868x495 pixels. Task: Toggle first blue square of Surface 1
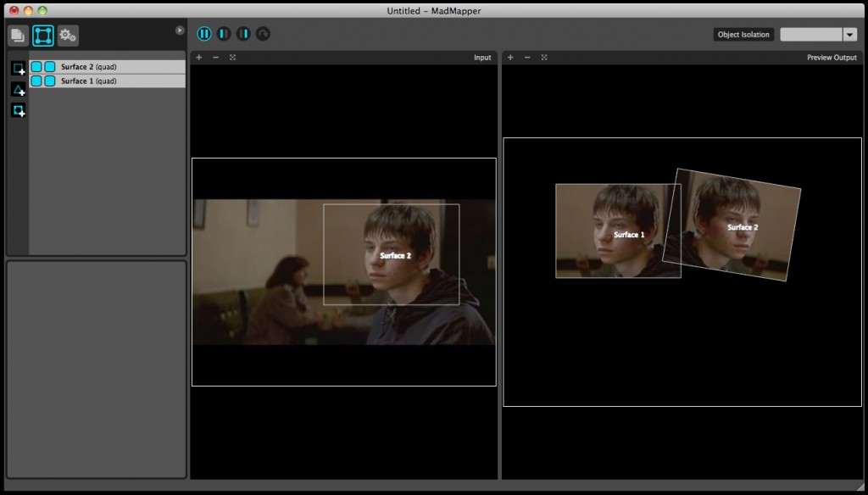[x=36, y=81]
